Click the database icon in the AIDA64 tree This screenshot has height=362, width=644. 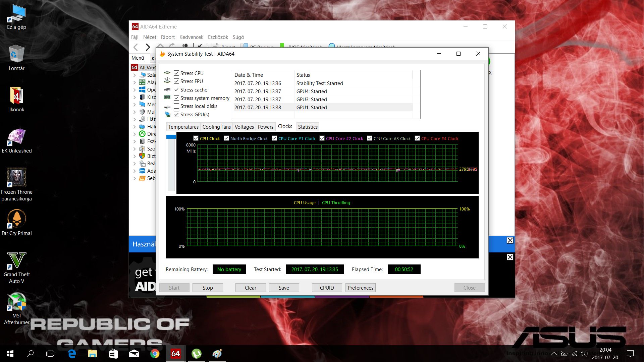(142, 171)
